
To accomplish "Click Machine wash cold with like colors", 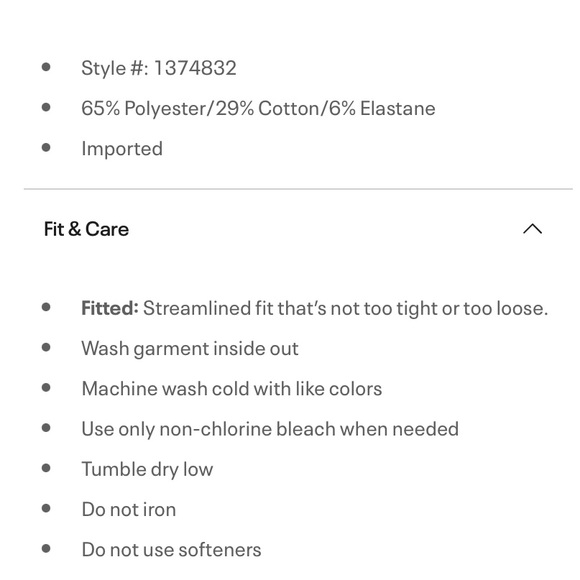I will tap(232, 389).
